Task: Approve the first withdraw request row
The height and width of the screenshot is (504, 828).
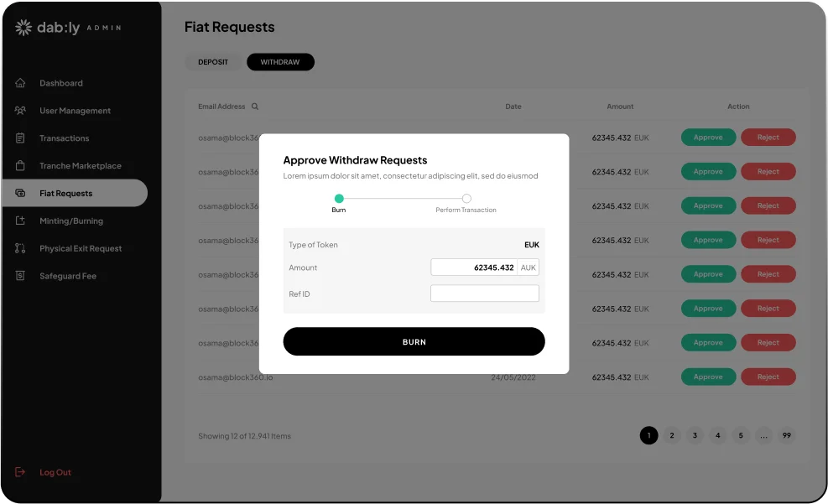Action: 708,138
